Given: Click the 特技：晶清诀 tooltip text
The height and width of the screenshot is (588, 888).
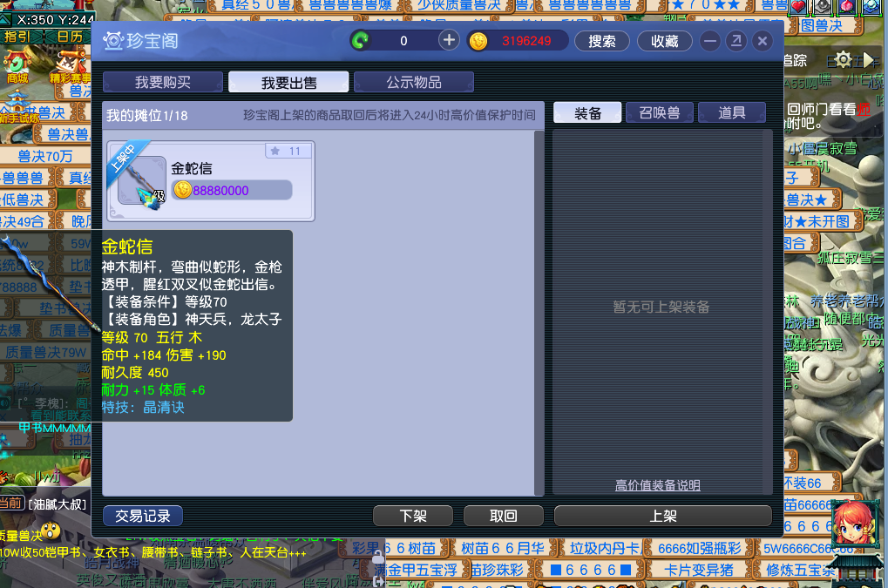Looking at the screenshot, I should pos(143,408).
